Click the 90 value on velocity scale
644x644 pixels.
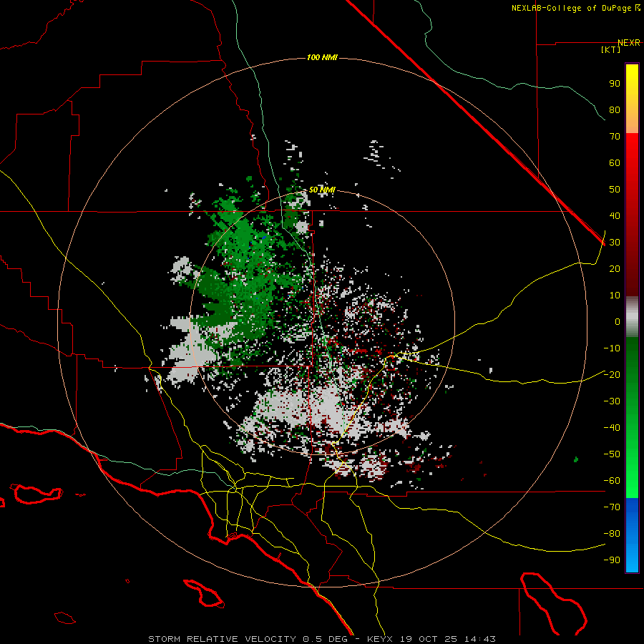click(x=615, y=84)
